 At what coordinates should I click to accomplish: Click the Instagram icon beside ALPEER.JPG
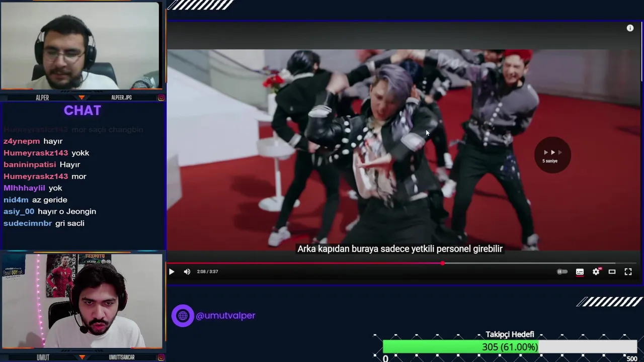(161, 98)
